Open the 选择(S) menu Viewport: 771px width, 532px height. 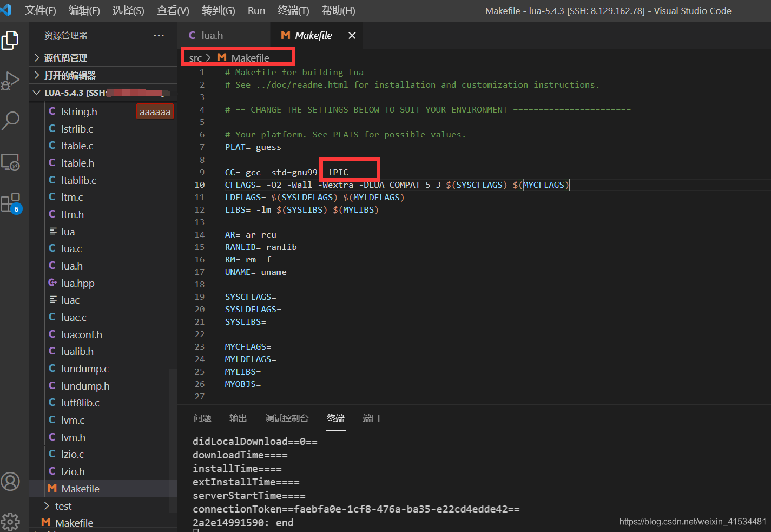coord(128,10)
